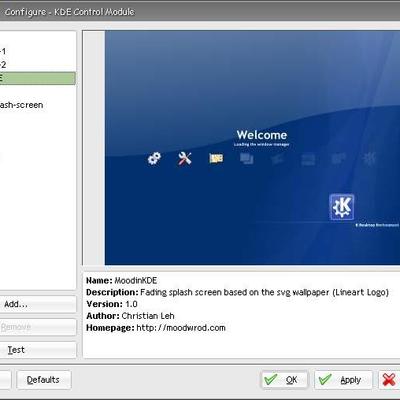Click the KDE logo in the preview
The width and height of the screenshot is (400, 400).
pyautogui.click(x=342, y=207)
